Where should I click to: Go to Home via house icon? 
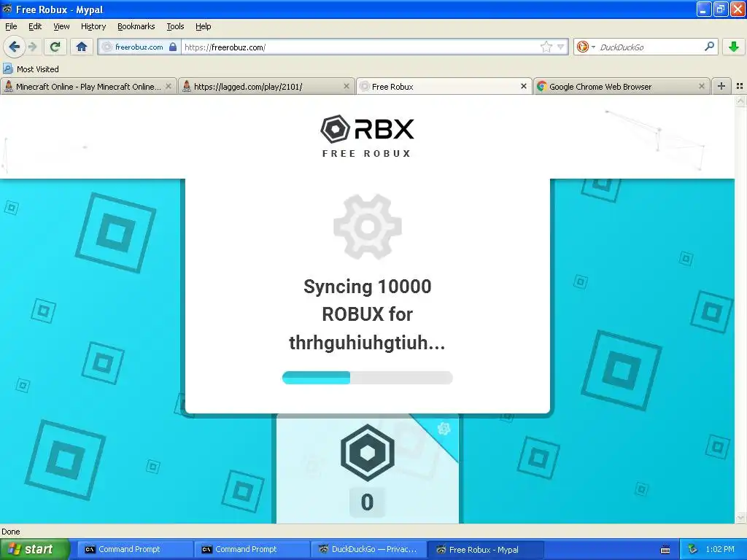click(82, 47)
